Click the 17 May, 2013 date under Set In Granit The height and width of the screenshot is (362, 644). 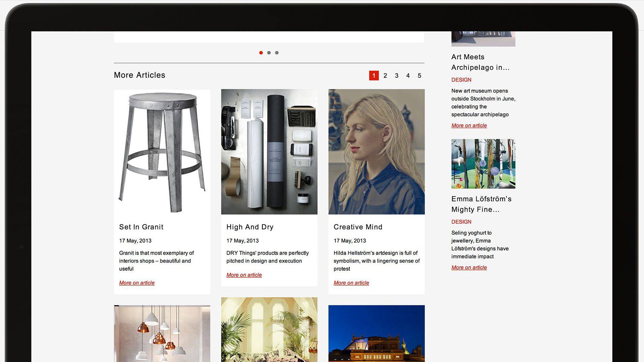pos(135,241)
